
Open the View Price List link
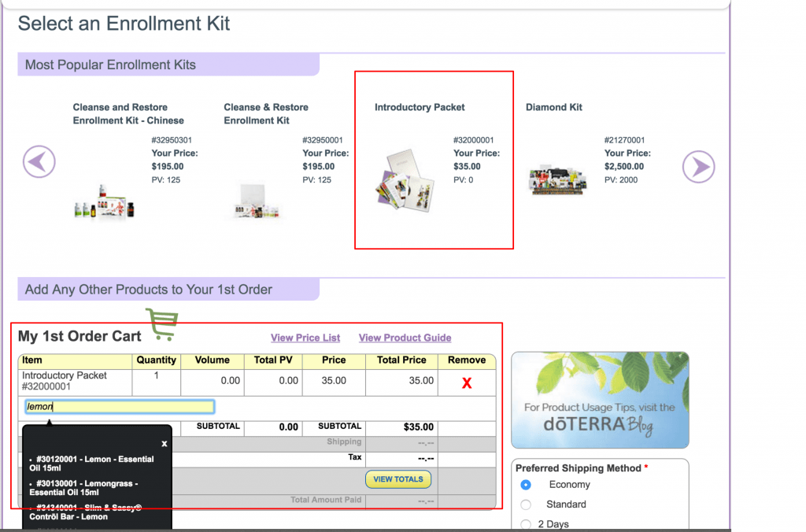pyautogui.click(x=305, y=338)
